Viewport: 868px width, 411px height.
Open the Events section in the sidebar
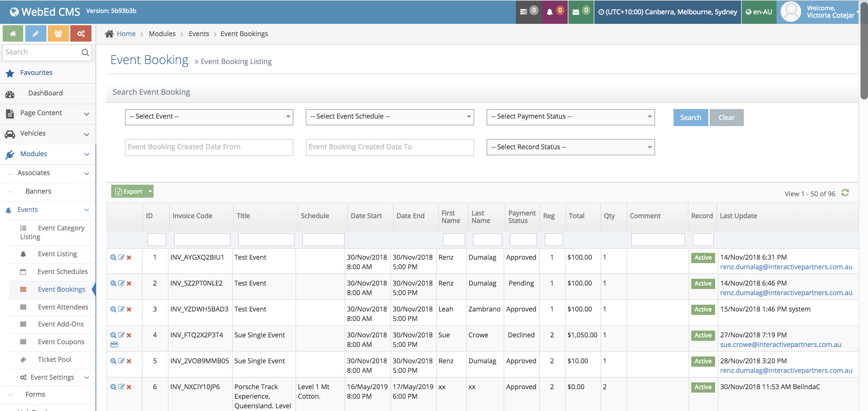[27, 210]
